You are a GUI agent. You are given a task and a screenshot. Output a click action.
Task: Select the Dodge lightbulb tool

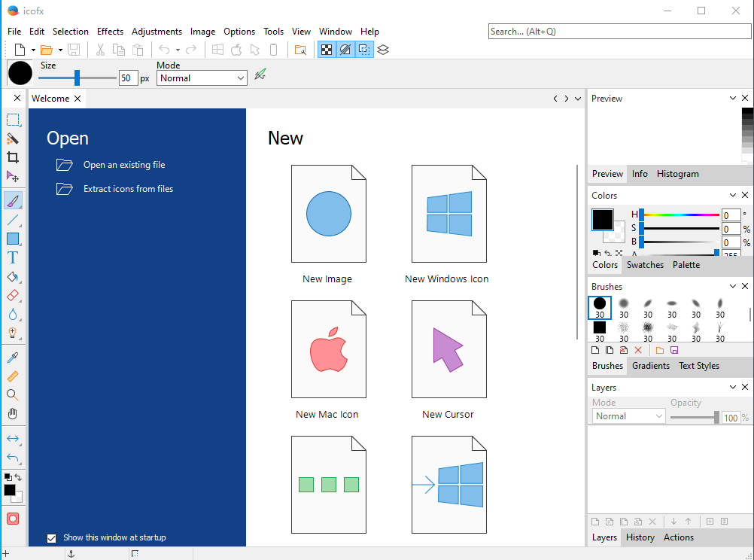pyautogui.click(x=13, y=333)
